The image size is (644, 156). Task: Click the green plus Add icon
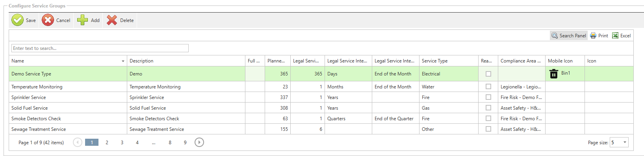pos(82,20)
